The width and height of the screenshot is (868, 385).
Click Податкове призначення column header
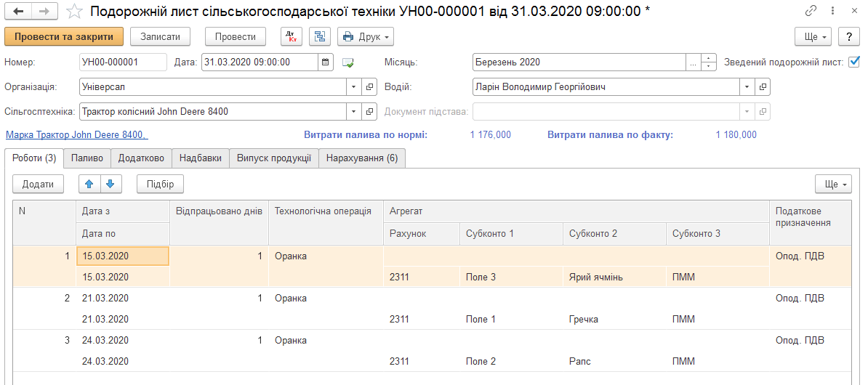(811, 222)
